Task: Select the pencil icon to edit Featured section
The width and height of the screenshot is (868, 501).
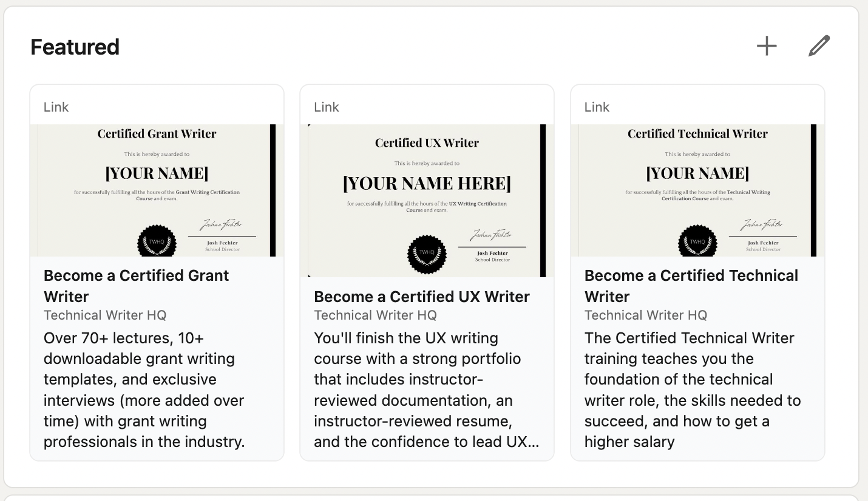Action: point(819,45)
